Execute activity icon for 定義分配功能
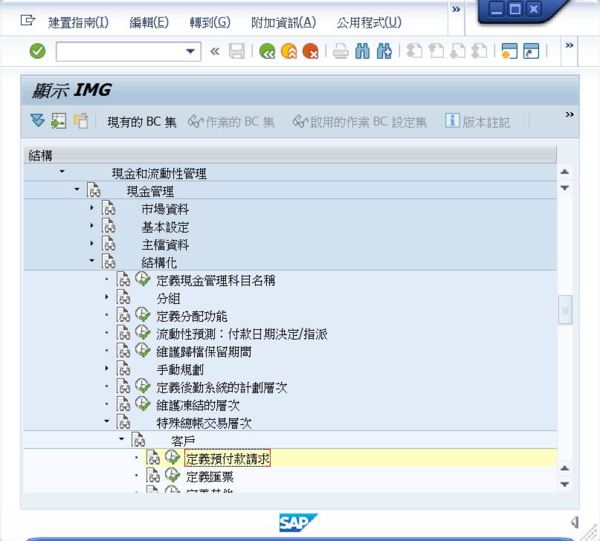Screen dimensions: 600x541 142,316
